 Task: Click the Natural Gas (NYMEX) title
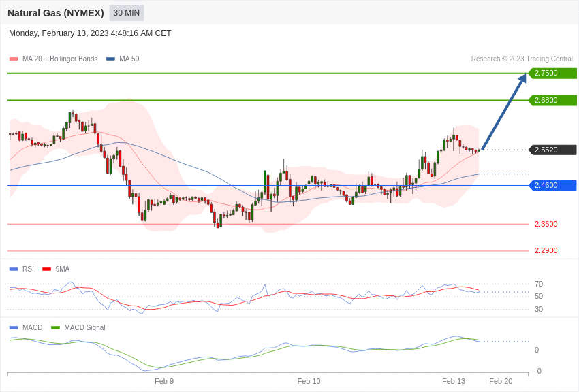coord(56,13)
